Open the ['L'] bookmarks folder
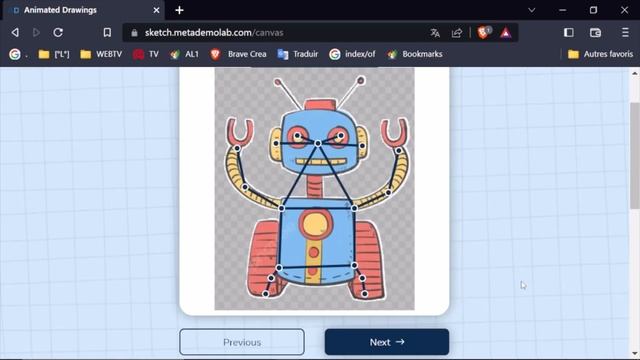The height and width of the screenshot is (360, 640). (x=54, y=54)
